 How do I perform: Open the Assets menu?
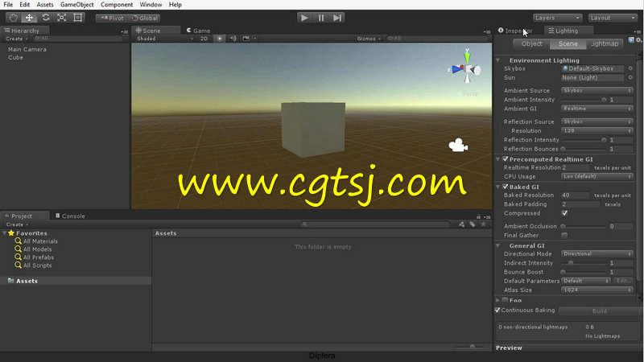click(x=45, y=5)
